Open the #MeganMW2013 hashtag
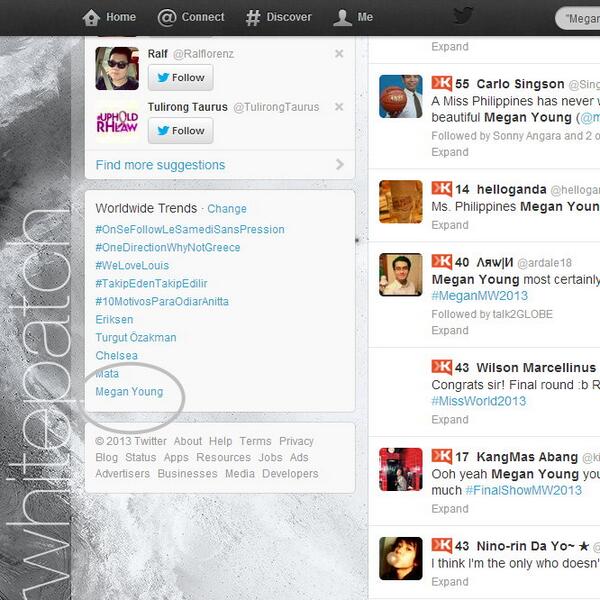The image size is (600, 600). 479,296
